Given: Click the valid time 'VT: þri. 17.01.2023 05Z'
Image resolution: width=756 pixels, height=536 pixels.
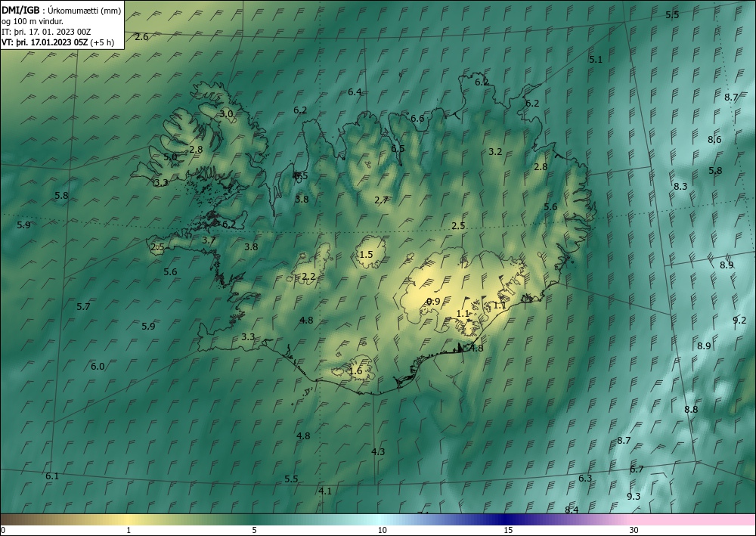Looking at the screenshot, I should [45, 42].
